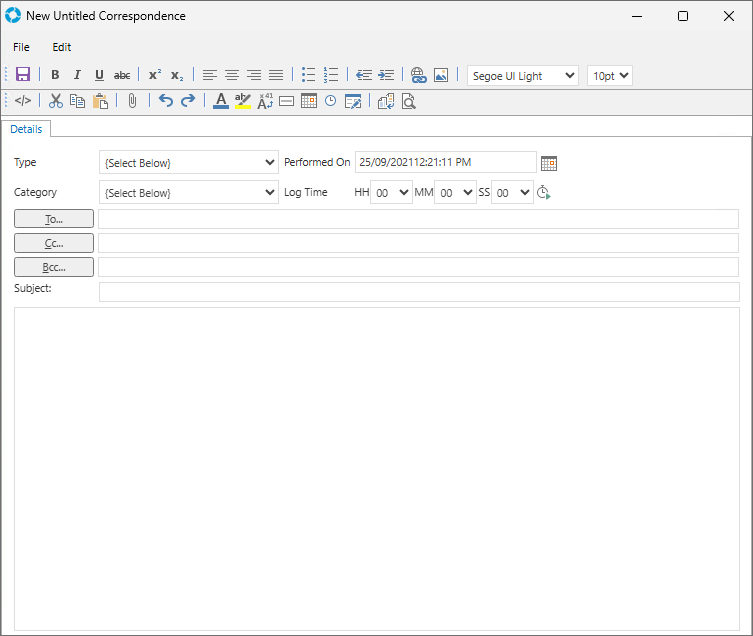Open the Performed On calendar picker

coord(548,163)
